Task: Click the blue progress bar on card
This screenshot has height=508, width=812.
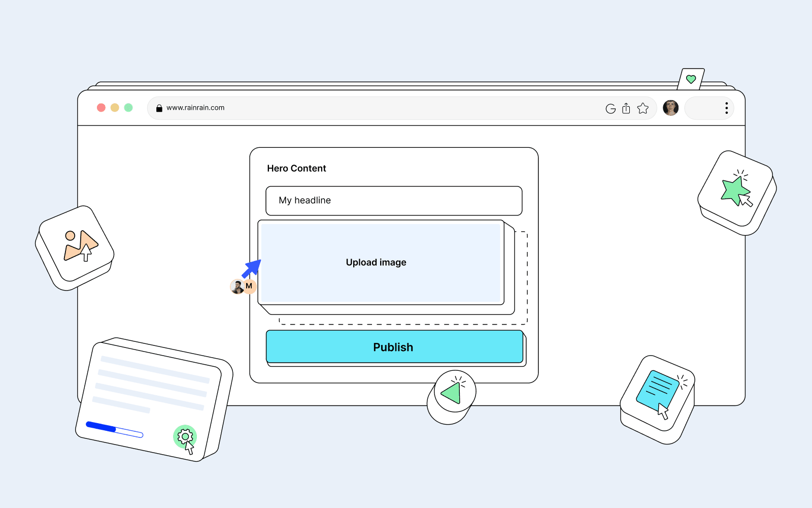Action: point(114,429)
